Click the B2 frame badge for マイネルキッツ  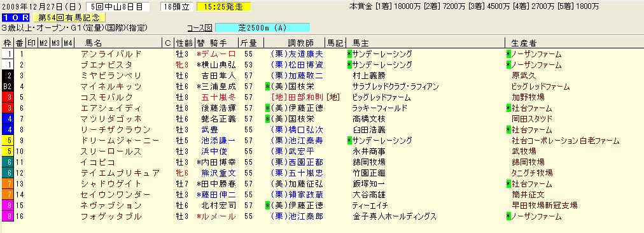pyautogui.click(x=8, y=87)
